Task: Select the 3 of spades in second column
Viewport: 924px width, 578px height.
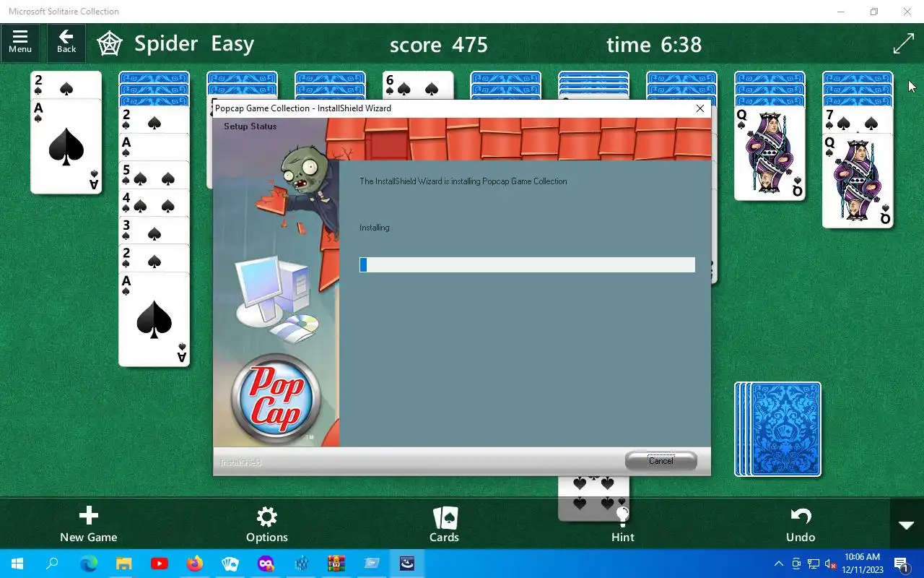Action: point(154,231)
